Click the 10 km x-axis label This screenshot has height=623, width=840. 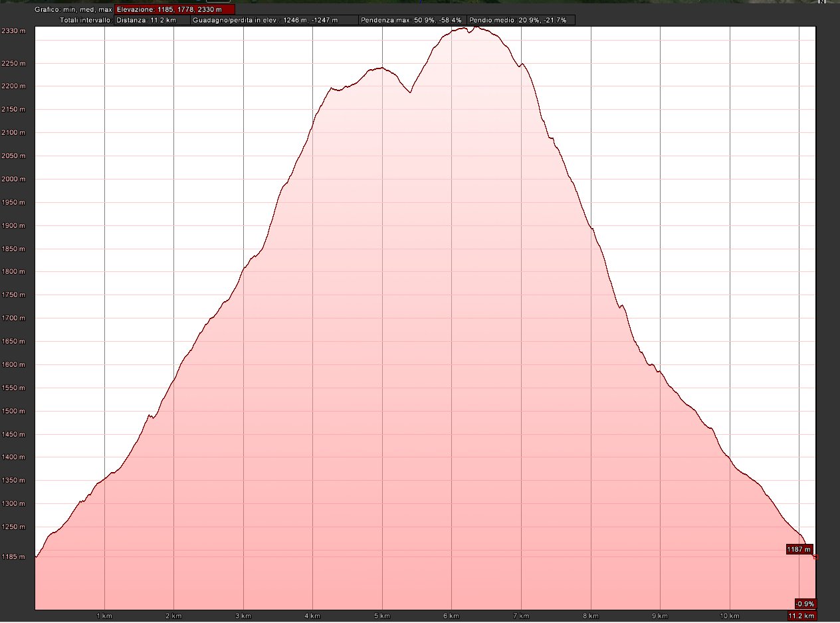728,616
